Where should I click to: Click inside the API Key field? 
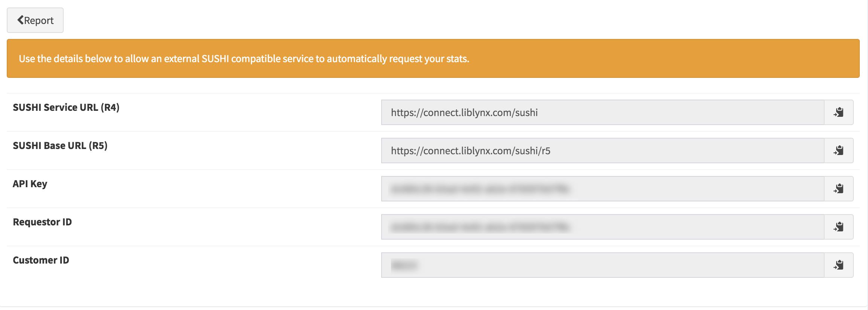pyautogui.click(x=603, y=189)
